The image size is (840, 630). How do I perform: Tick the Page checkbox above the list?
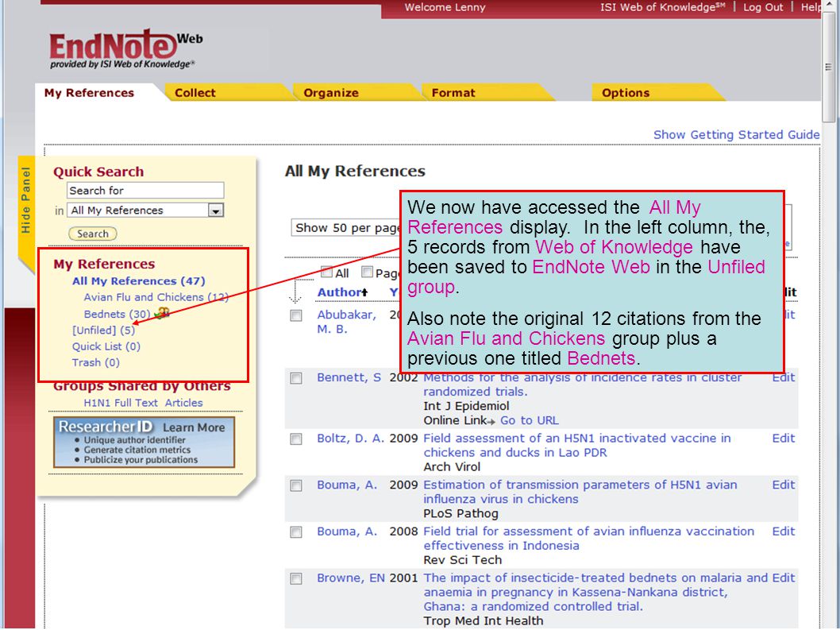pyautogui.click(x=367, y=272)
